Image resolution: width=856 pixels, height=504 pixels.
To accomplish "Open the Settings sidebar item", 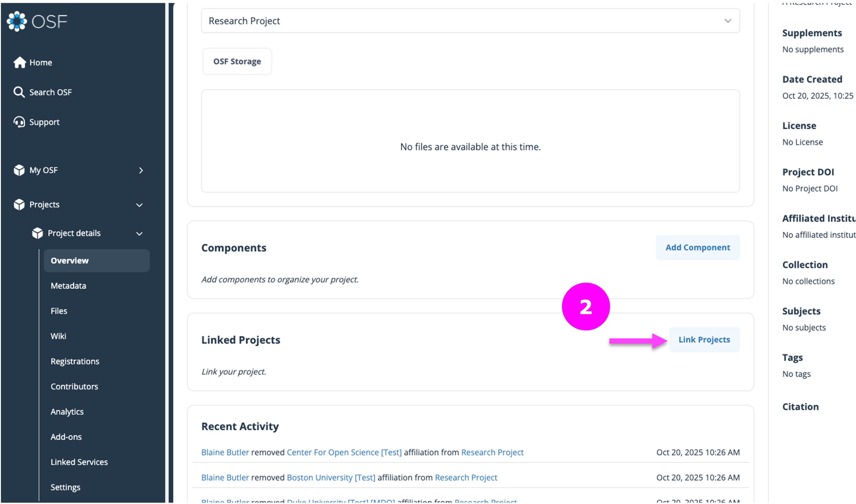I will pos(65,487).
